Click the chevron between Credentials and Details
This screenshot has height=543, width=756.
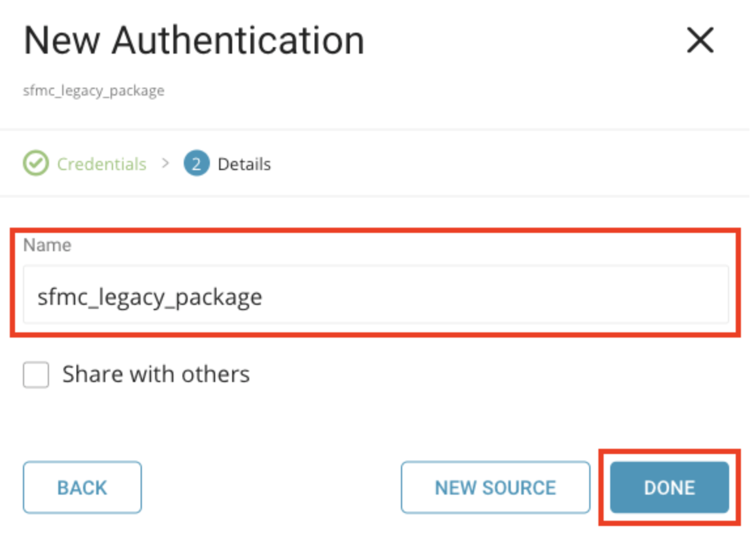point(165,163)
